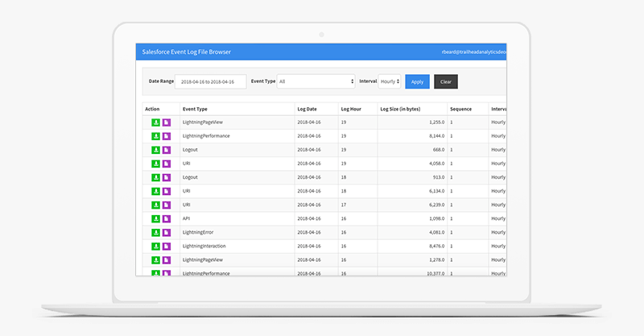The width and height of the screenshot is (644, 336).
Task: Sort by the Log Date column header
Action: (x=308, y=109)
